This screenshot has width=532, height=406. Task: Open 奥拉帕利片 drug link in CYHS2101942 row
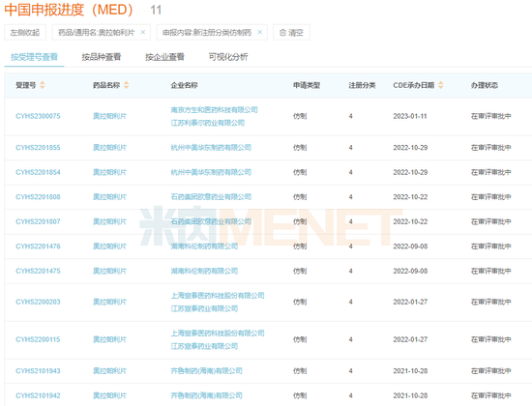click(x=110, y=395)
